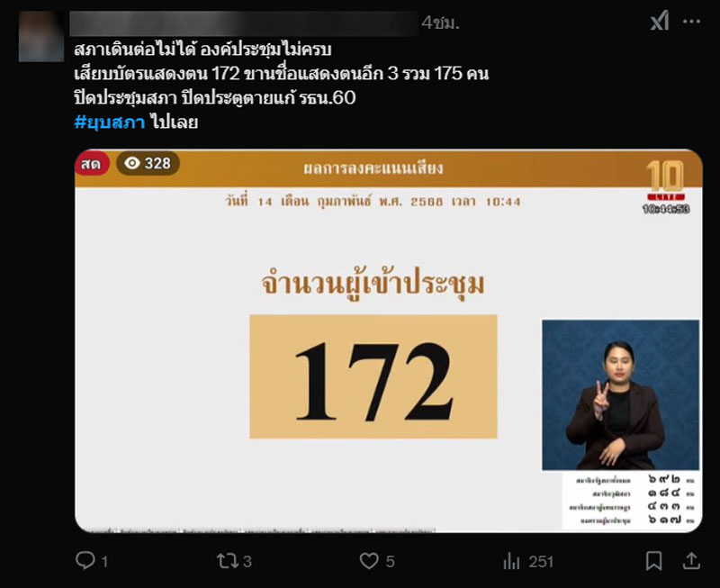This screenshot has width=720, height=588.
Task: Click the blurred account name
Action: click(244, 23)
